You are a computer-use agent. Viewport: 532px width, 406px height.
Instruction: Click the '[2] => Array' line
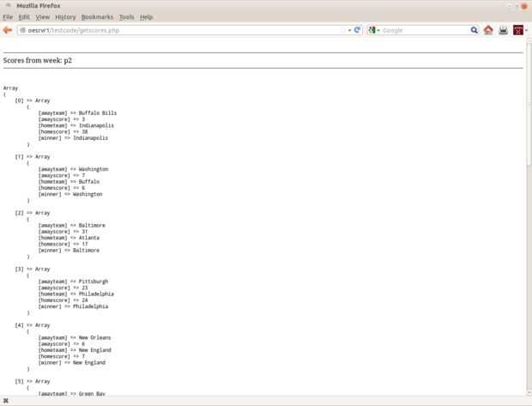(33, 213)
